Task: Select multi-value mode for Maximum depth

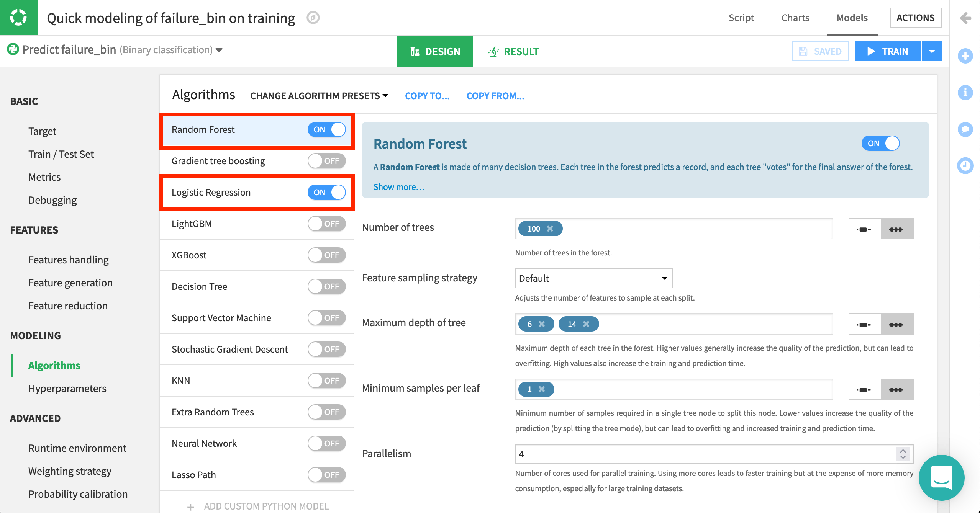Action: pyautogui.click(x=897, y=324)
